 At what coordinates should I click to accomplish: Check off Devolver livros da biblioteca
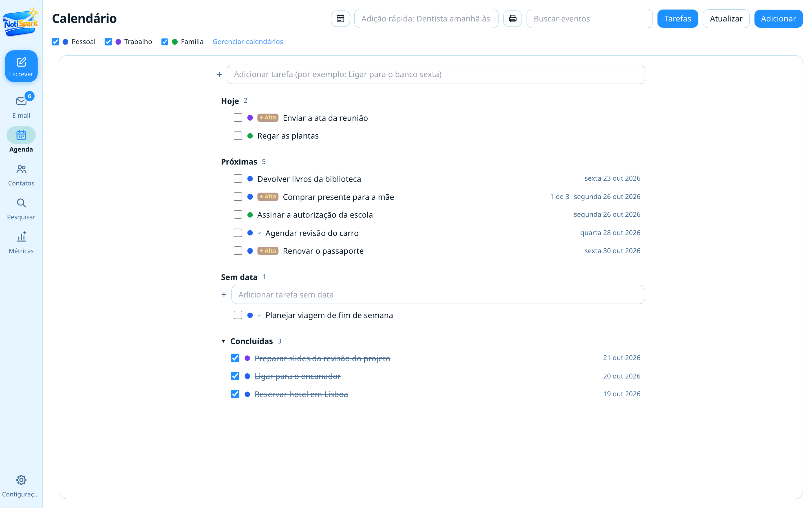point(238,178)
